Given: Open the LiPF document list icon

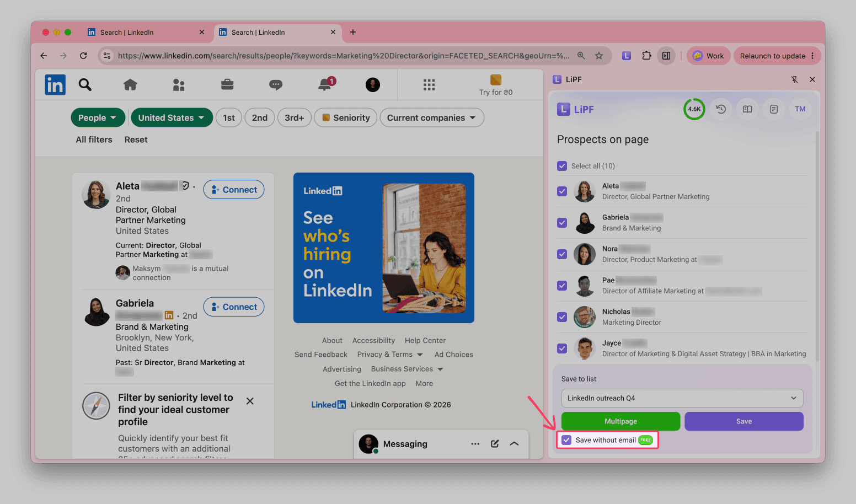Looking at the screenshot, I should pos(774,109).
